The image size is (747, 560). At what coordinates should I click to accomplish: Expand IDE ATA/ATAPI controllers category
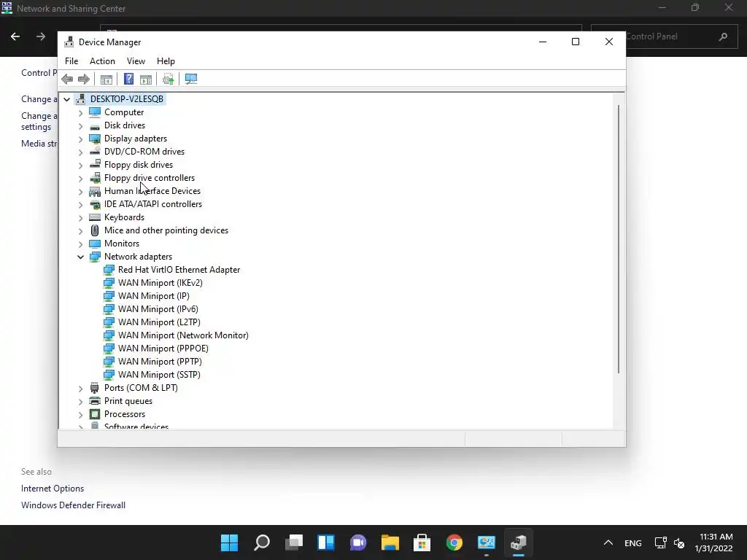pos(80,205)
